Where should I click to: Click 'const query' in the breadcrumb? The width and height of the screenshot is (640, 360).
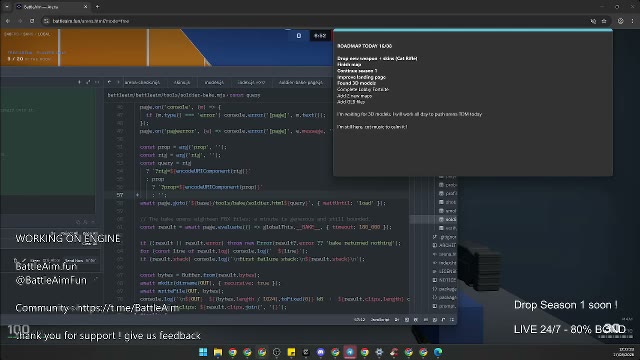click(245, 95)
